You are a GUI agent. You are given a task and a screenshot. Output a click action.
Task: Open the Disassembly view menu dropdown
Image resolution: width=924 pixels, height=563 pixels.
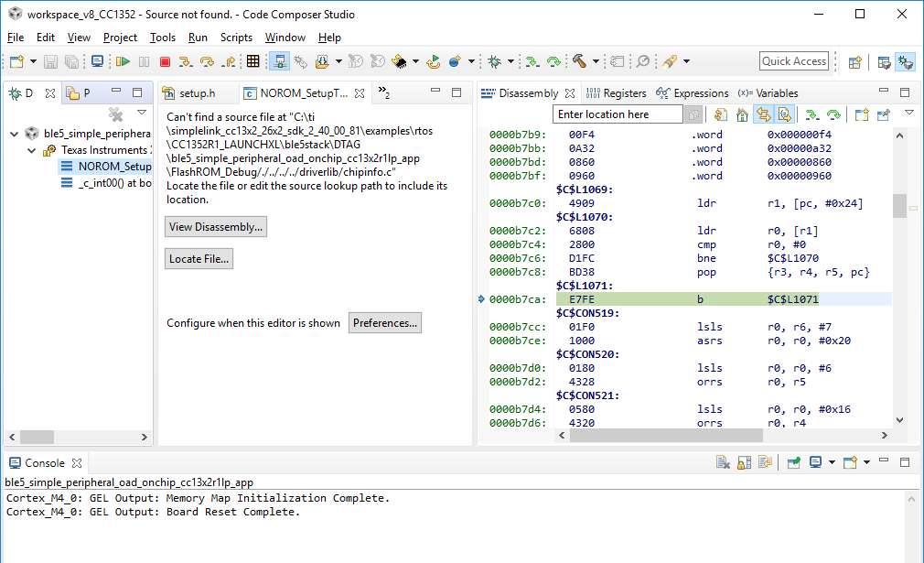908,114
